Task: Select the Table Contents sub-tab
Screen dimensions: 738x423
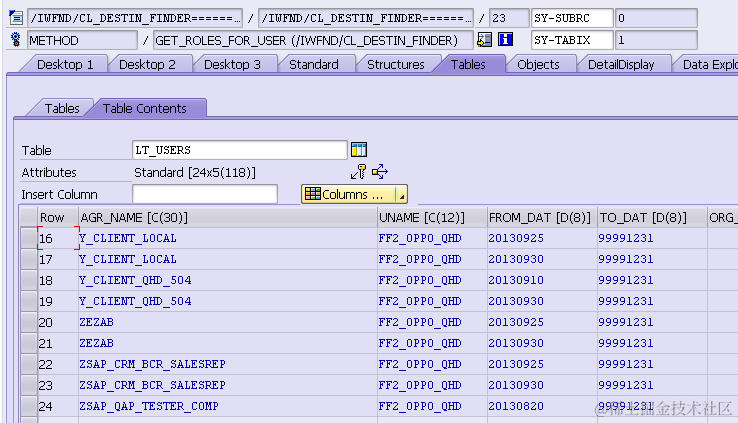Action: 144,108
